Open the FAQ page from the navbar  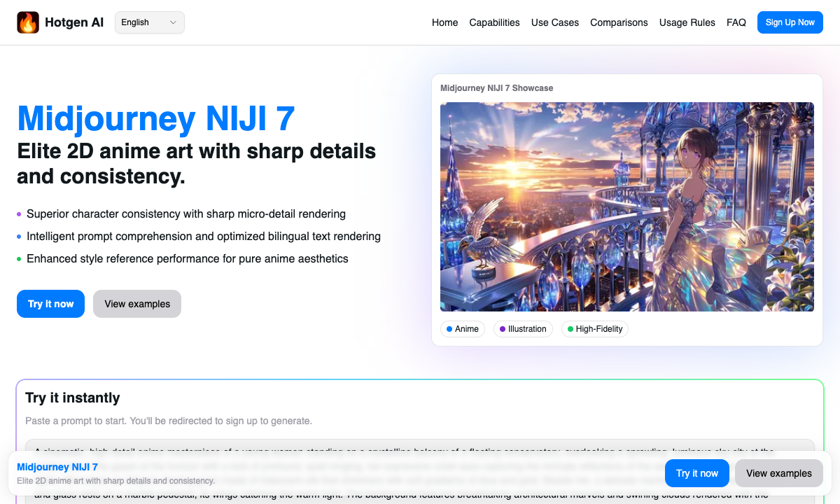click(736, 22)
